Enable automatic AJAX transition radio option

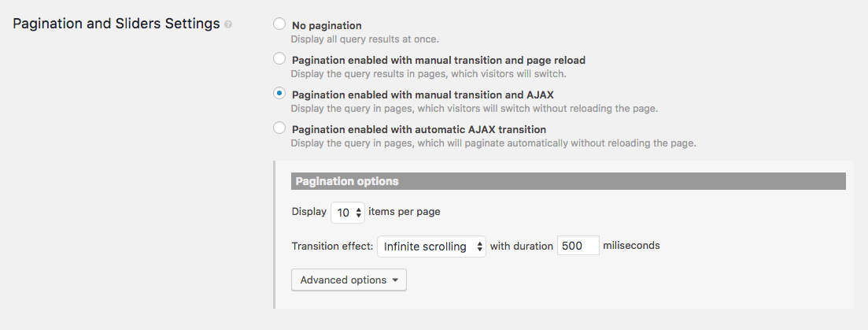[x=279, y=128]
